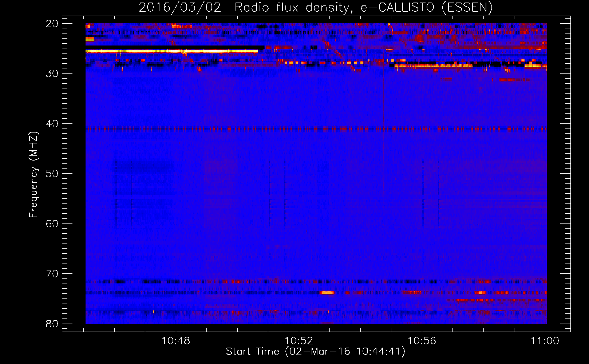Click the bright white-yellow emission band near 25 MHz
Viewport: 589px width, 364px height.
(171, 52)
